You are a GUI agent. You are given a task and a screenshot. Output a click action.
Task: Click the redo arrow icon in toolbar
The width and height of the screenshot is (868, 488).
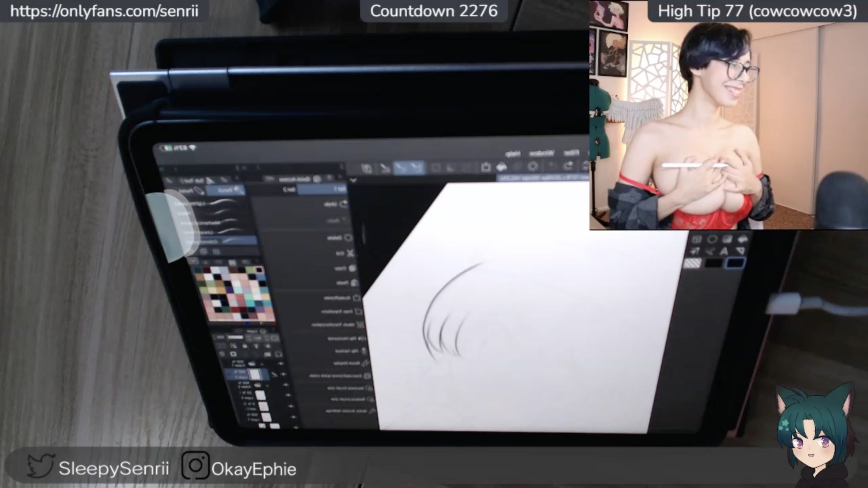[568, 166]
